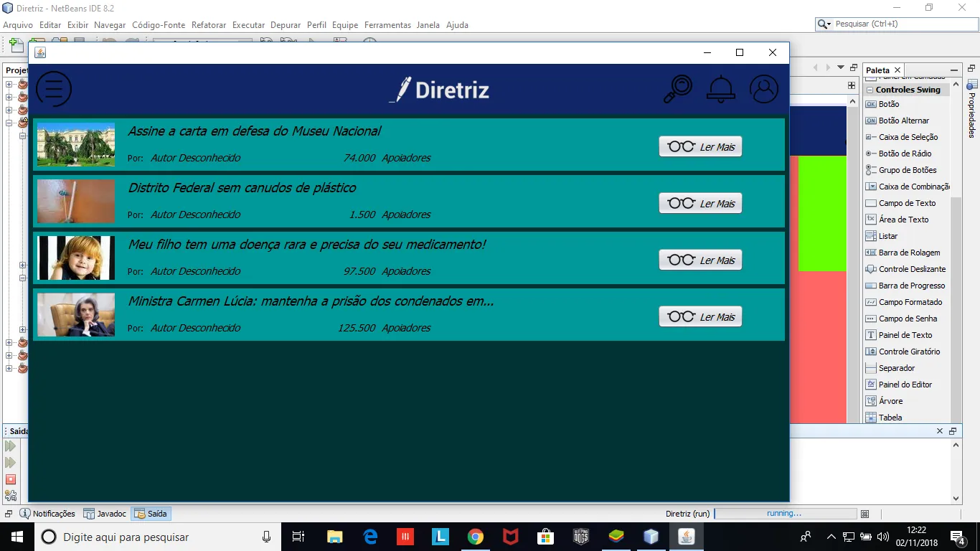This screenshot has height=551, width=980.
Task: Close the Paleta tab
Action: pos(897,70)
